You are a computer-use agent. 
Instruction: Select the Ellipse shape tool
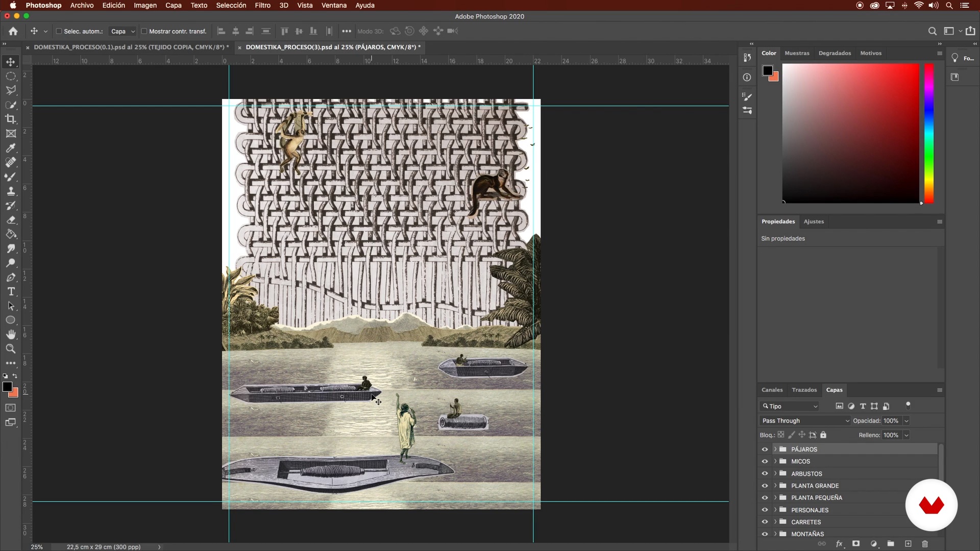[11, 320]
